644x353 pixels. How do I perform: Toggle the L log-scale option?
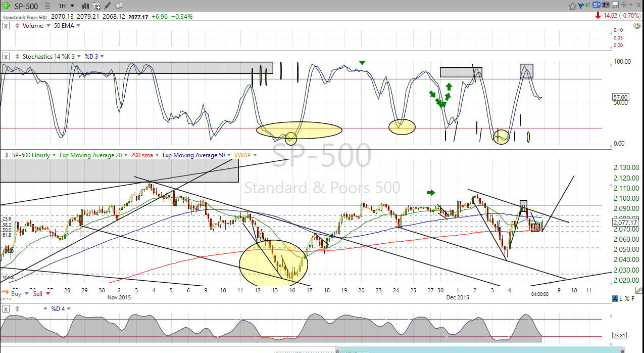click(621, 298)
